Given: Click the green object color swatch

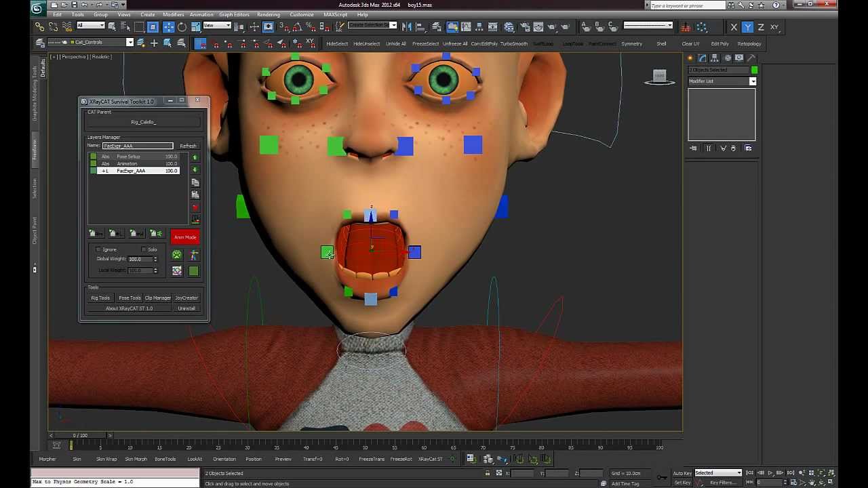Looking at the screenshot, I should point(754,70).
